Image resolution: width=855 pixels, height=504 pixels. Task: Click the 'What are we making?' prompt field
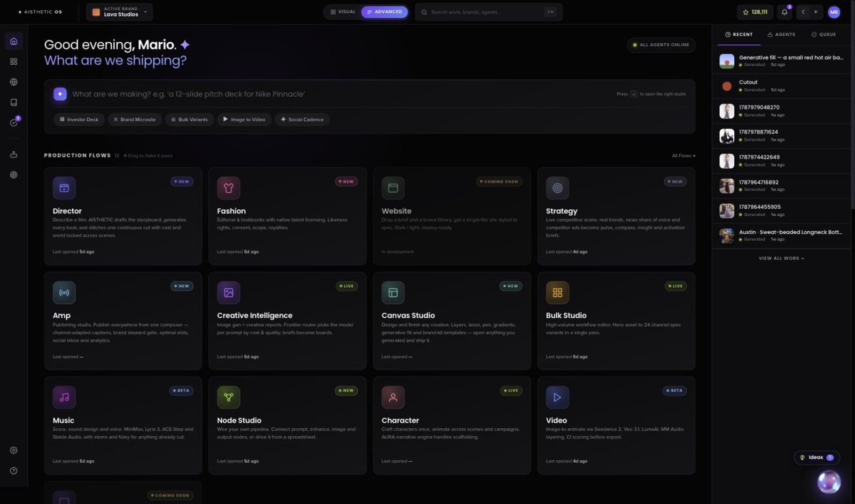coord(342,94)
